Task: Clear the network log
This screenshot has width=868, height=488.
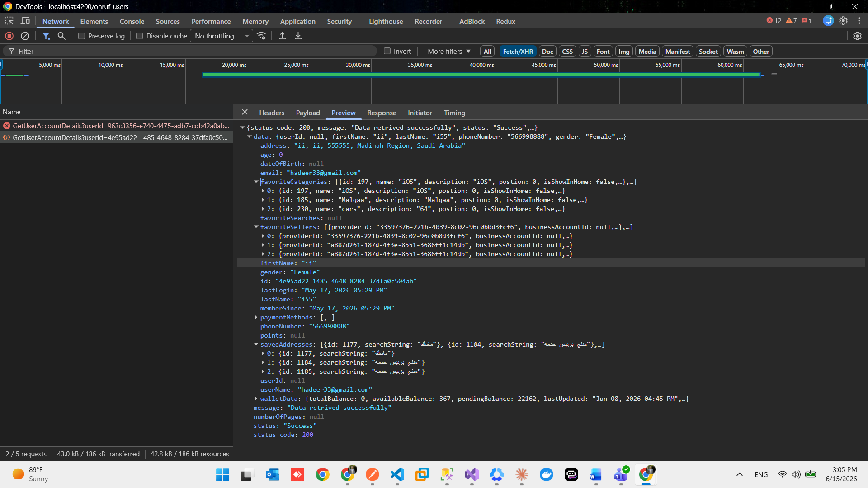Action: pos(25,36)
